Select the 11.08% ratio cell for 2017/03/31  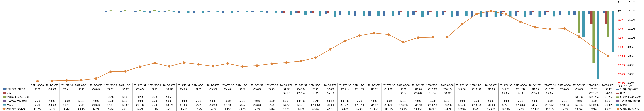[374, 109]
